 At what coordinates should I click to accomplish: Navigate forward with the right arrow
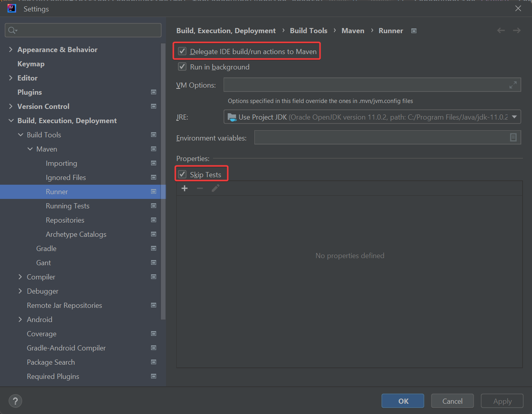point(517,30)
